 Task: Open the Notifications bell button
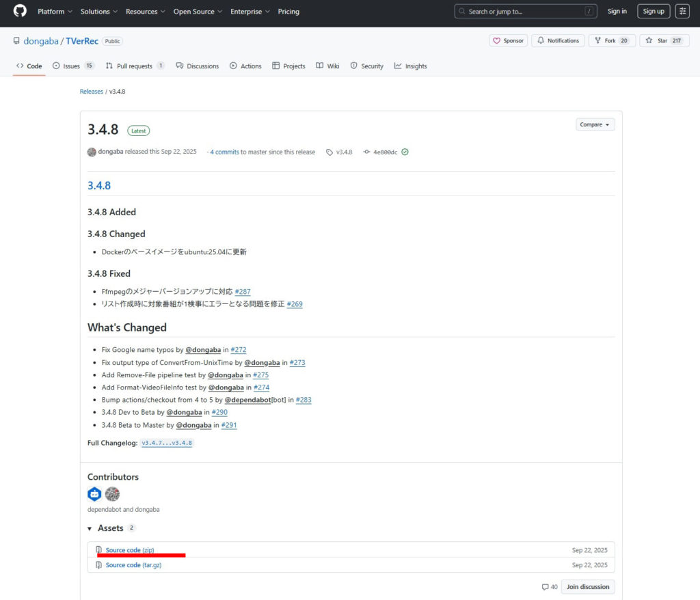tap(558, 41)
